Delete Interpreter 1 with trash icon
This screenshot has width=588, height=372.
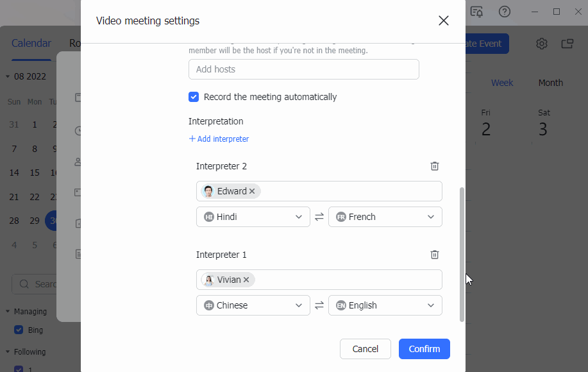point(435,255)
